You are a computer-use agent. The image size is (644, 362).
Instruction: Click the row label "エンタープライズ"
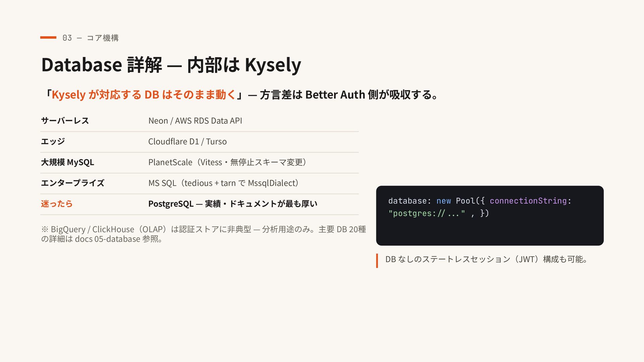[72, 183]
